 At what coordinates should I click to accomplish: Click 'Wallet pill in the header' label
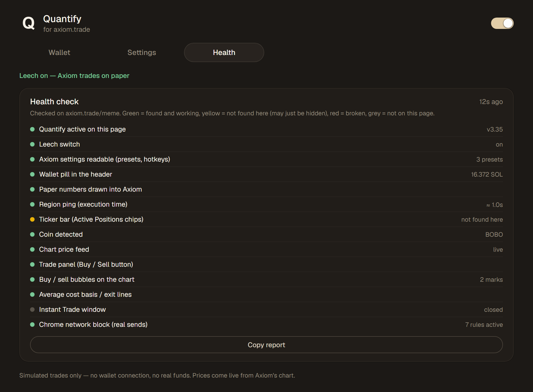pyautogui.click(x=75, y=174)
